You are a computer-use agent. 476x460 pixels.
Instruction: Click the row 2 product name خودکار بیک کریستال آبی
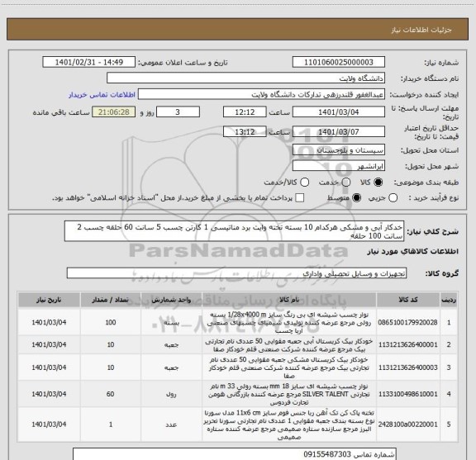pos(289,345)
